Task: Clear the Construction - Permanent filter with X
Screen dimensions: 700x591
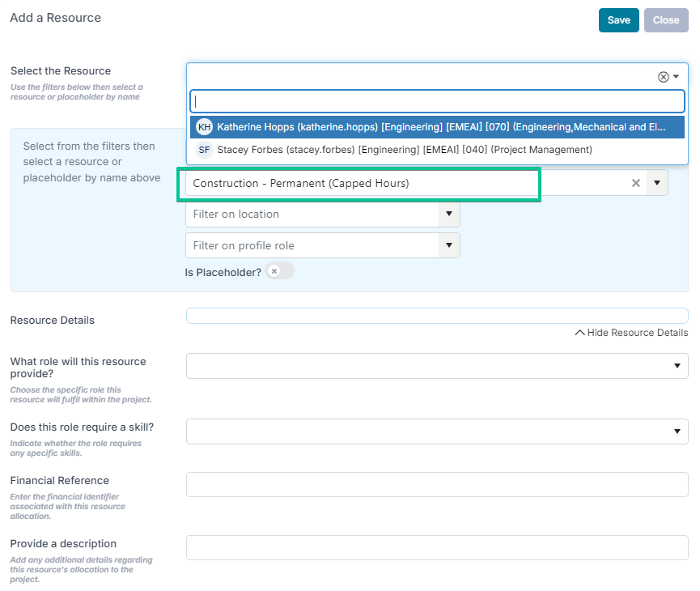Action: pos(636,183)
